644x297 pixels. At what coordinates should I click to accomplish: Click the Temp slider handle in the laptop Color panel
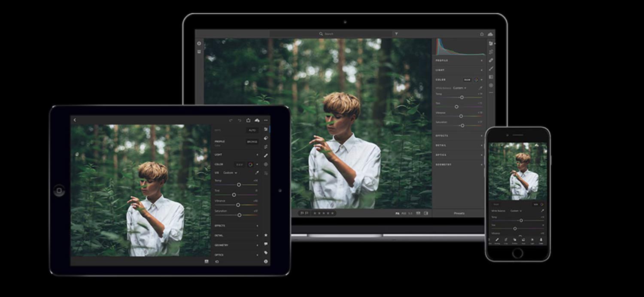pyautogui.click(x=462, y=97)
